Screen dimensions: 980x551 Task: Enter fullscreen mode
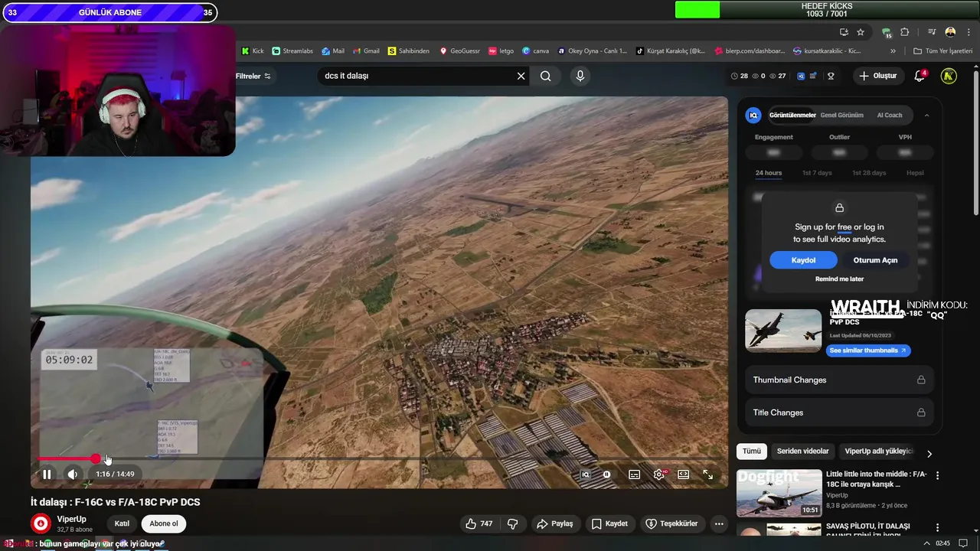(707, 474)
